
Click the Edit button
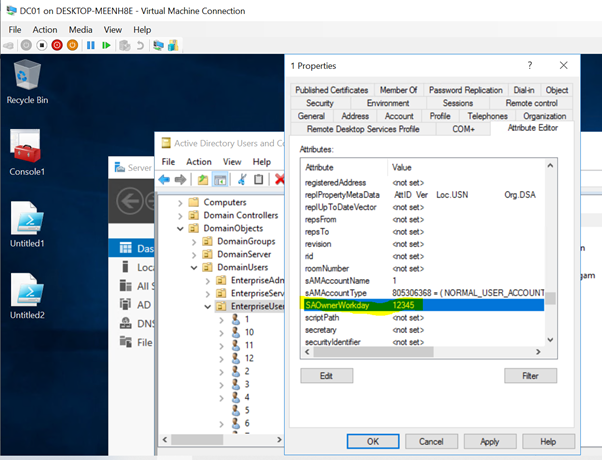[327, 376]
